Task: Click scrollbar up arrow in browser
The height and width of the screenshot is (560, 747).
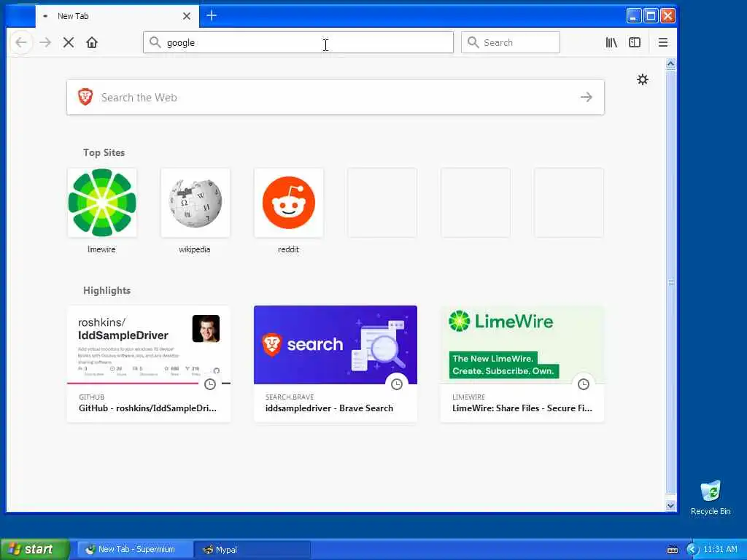Action: [671, 64]
